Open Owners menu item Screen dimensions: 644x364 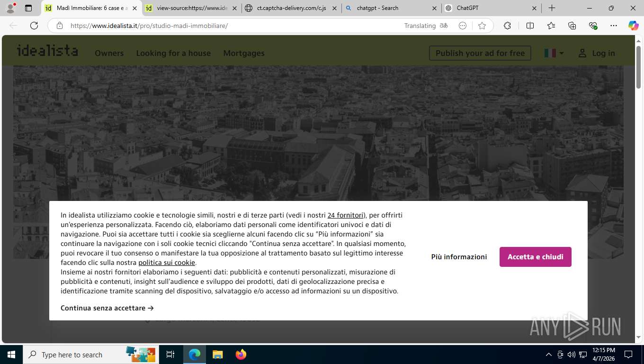[x=109, y=53]
